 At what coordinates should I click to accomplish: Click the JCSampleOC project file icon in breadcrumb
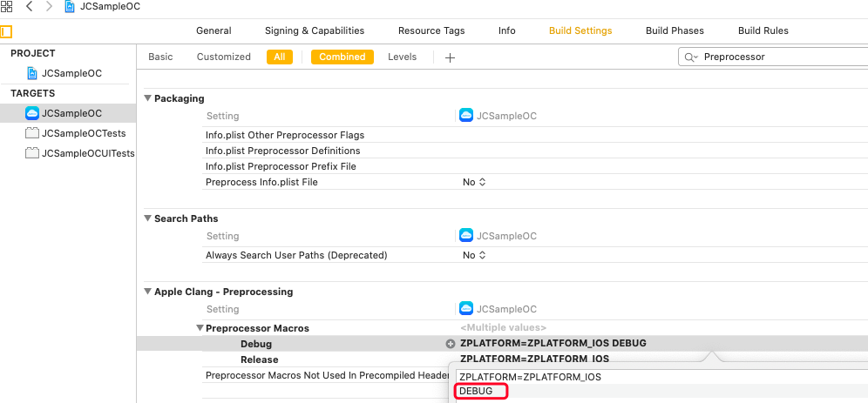(x=70, y=7)
